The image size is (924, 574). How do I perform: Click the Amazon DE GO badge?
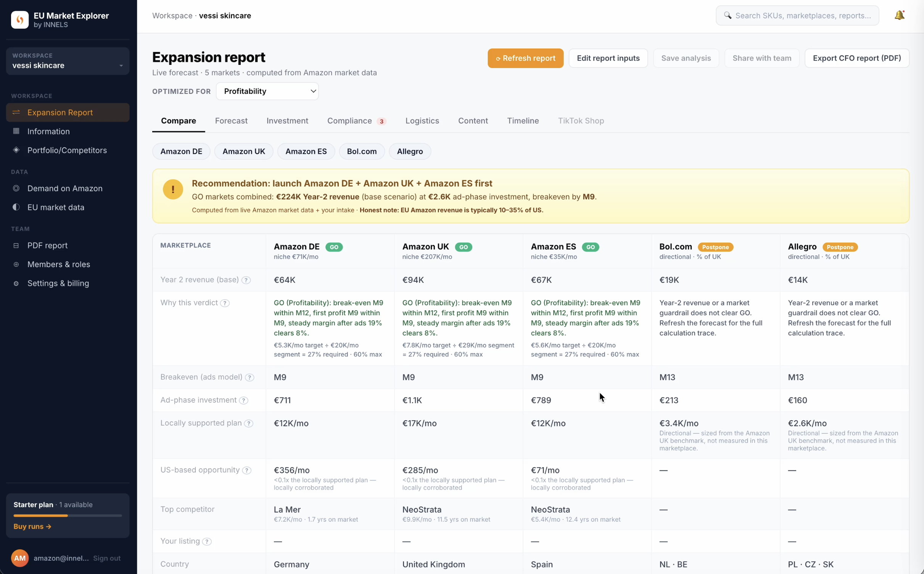pyautogui.click(x=334, y=247)
